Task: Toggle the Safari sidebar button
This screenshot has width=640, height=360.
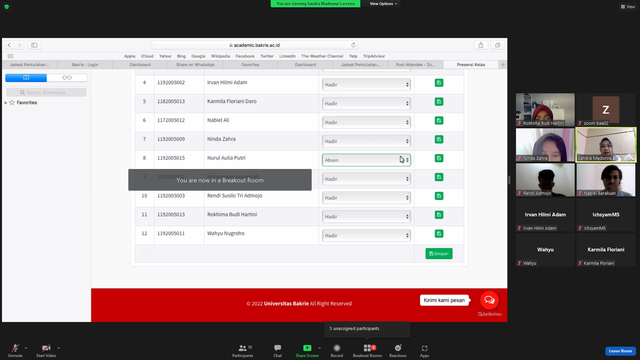Action: point(34,45)
